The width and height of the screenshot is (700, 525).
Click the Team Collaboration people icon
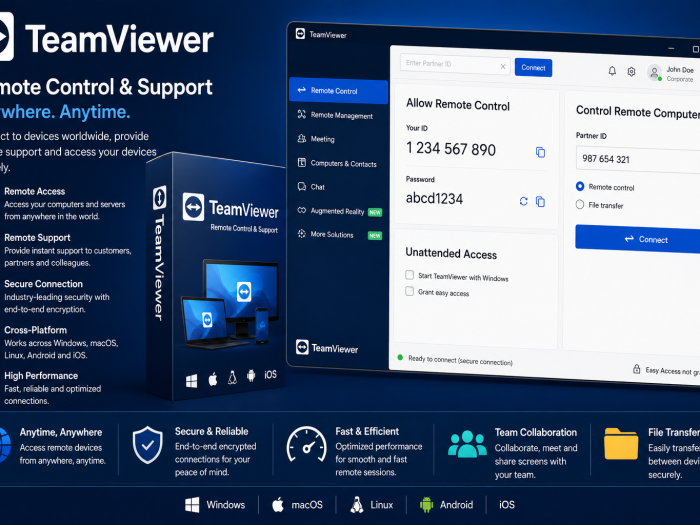coord(467,444)
